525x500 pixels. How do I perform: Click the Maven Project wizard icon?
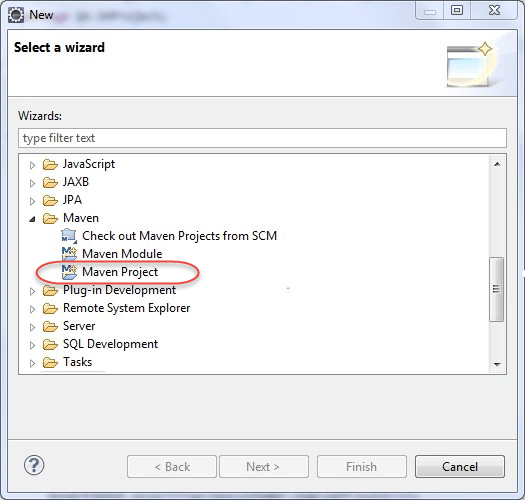click(69, 272)
